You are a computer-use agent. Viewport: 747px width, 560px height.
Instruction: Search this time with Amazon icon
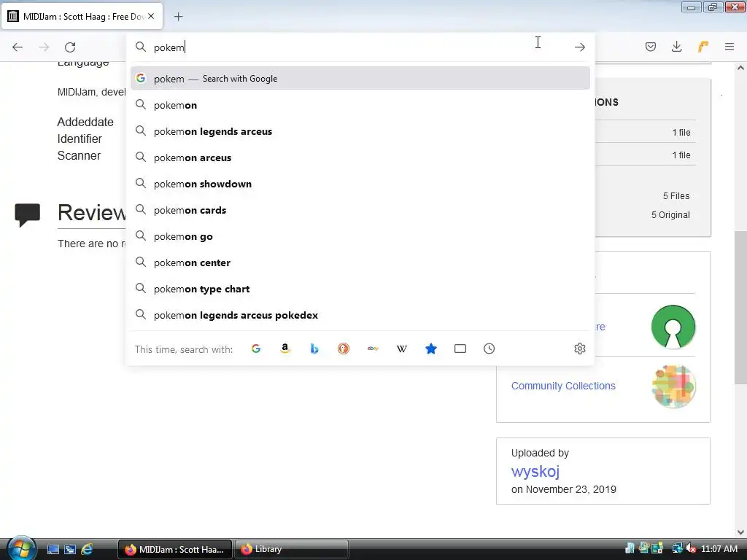click(x=285, y=349)
